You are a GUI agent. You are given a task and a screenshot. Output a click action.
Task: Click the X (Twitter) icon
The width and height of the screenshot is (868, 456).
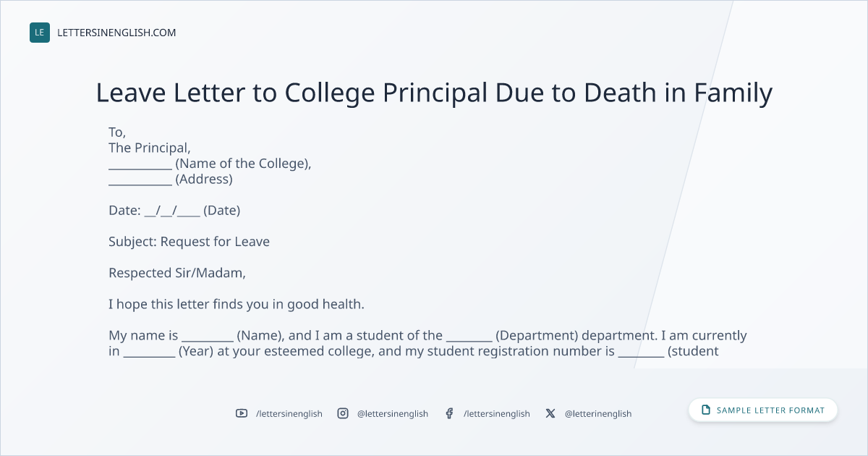[550, 413]
